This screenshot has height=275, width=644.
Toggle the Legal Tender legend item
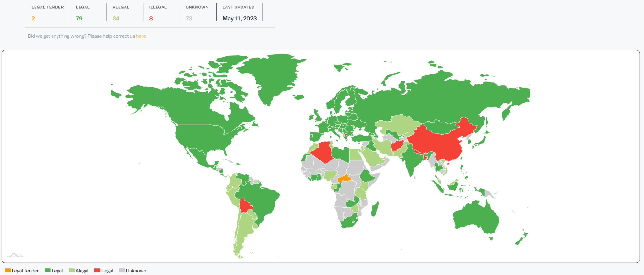22,271
